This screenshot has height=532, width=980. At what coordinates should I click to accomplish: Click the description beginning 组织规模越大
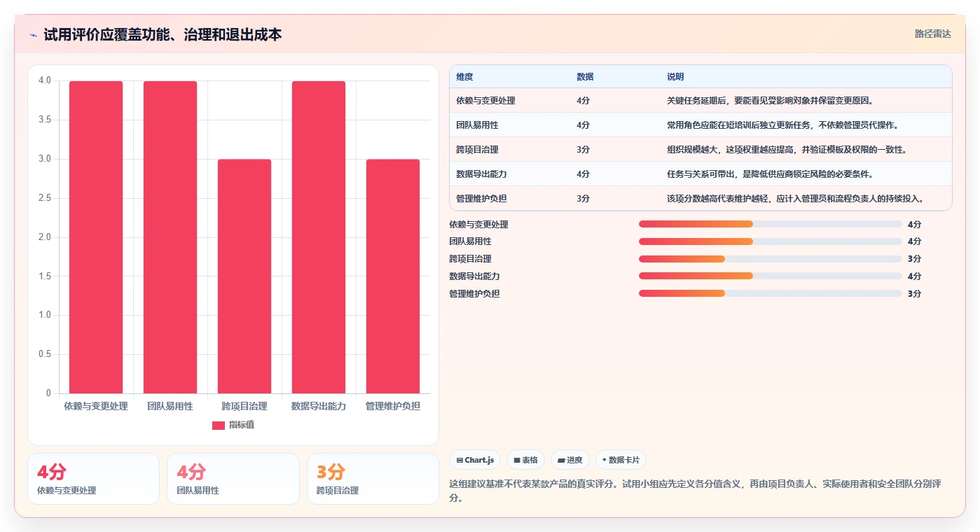click(x=787, y=150)
